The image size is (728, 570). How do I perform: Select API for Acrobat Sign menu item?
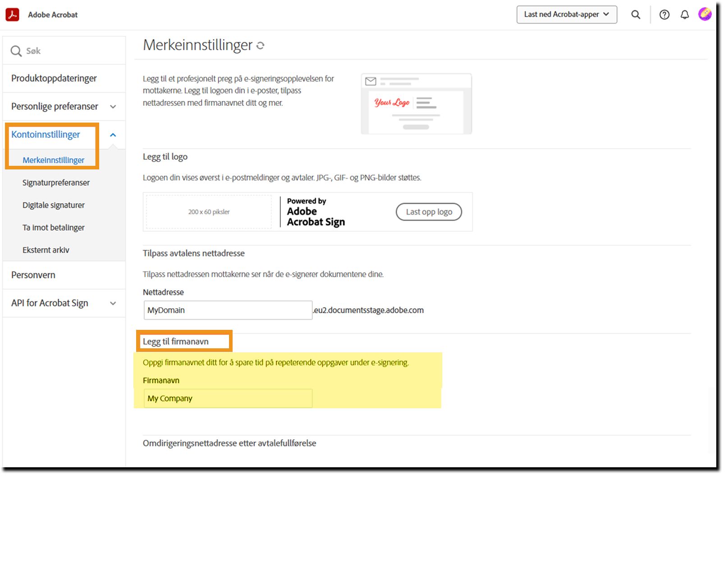[50, 303]
